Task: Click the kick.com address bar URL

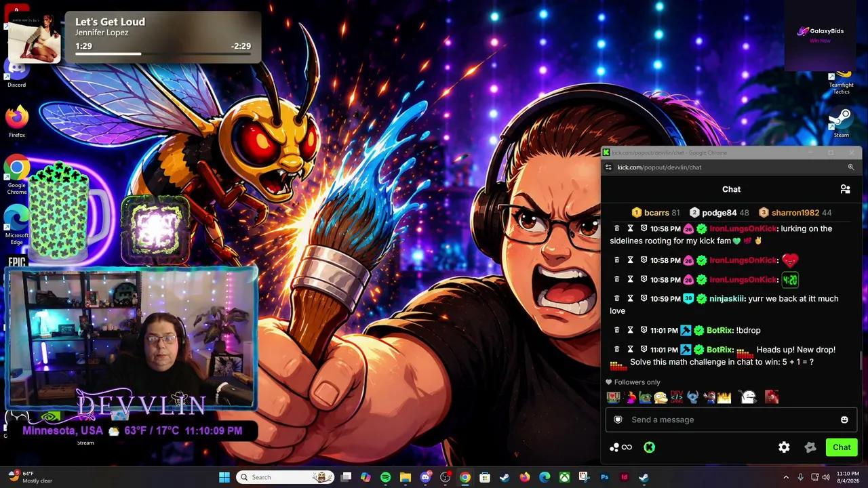Action: [x=659, y=167]
